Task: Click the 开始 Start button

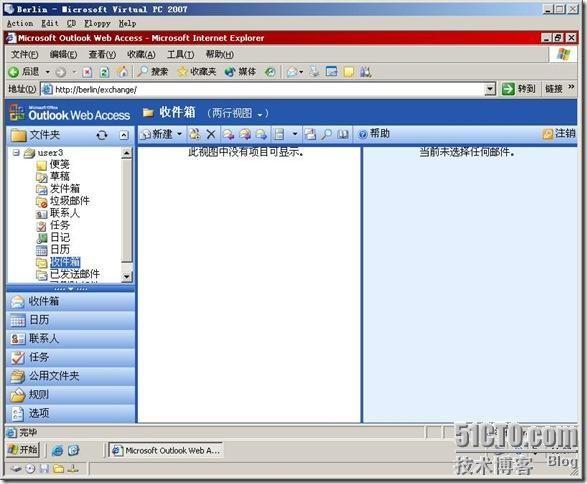Action: [23, 450]
